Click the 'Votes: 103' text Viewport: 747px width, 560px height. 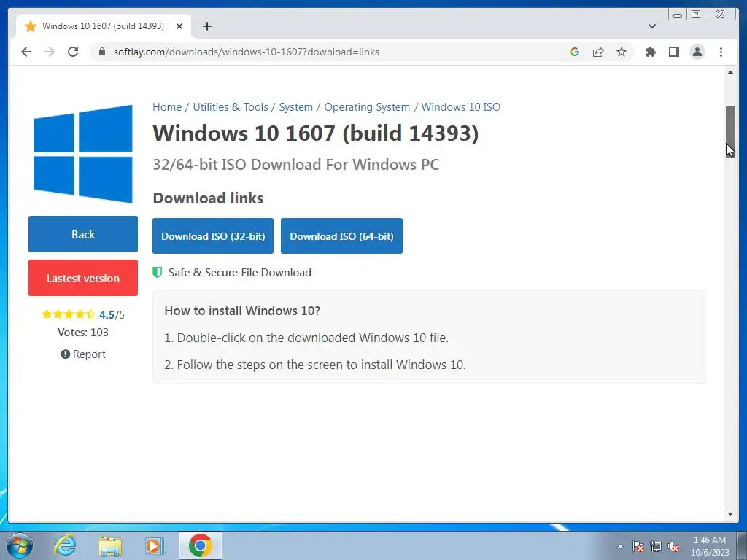(x=83, y=332)
